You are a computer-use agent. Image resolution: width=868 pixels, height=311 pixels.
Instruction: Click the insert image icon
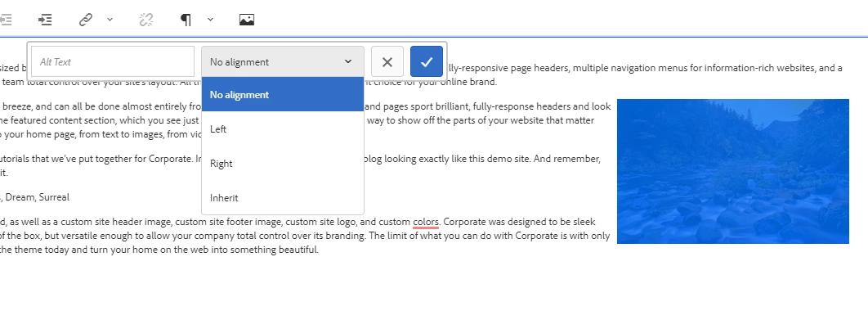click(x=247, y=20)
